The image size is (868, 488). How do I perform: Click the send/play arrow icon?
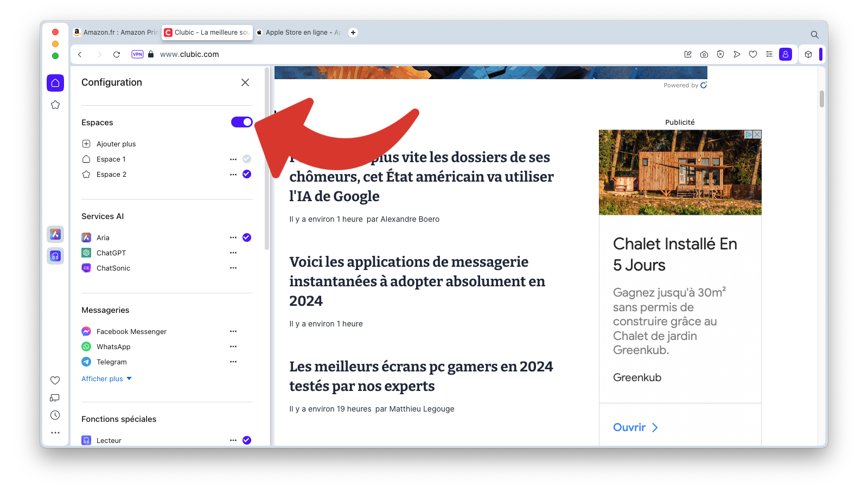[737, 54]
